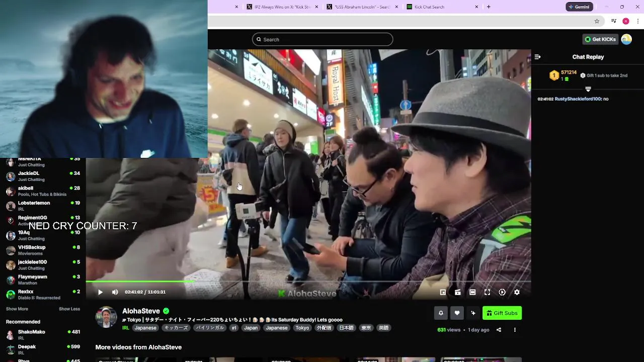Screen dimensions: 644x362
Task: Open the Kick user avatar menu
Action: 626,39
